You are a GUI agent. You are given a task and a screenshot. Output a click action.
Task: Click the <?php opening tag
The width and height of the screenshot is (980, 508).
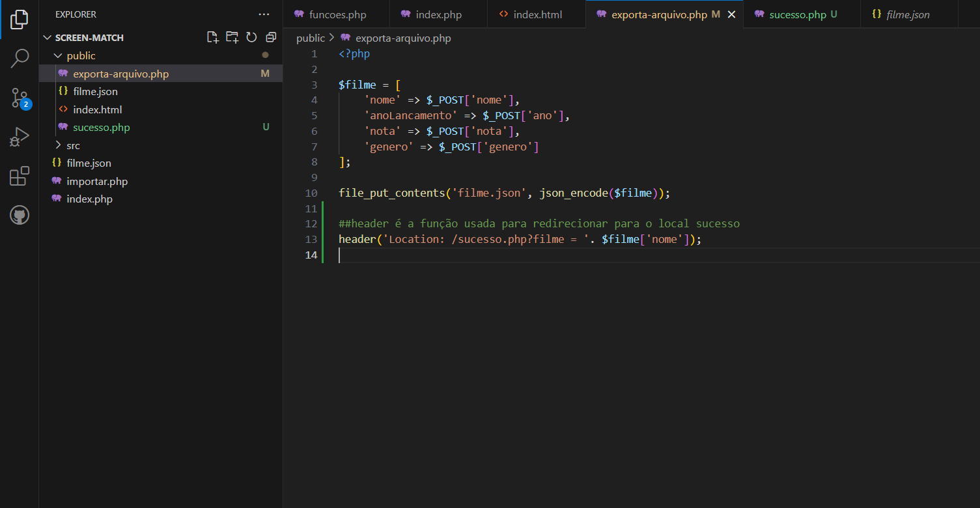(354, 53)
